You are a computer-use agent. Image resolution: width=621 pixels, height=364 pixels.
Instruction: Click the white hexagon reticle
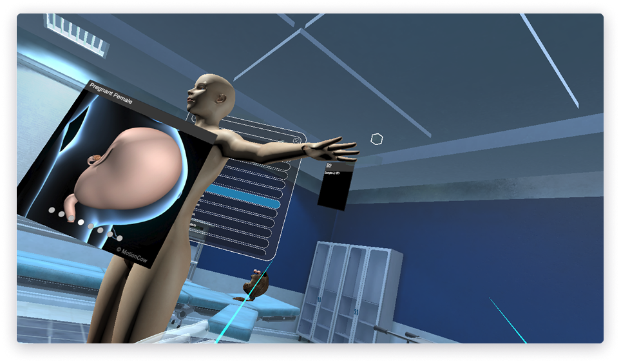pos(377,139)
